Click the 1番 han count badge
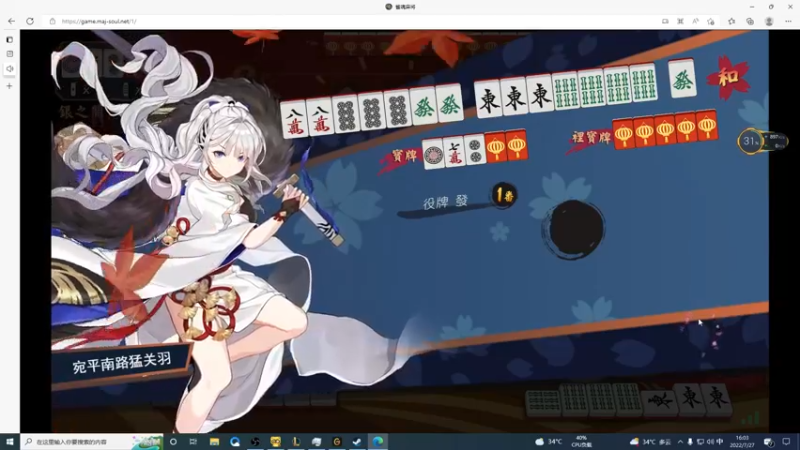800x450 pixels. (504, 194)
